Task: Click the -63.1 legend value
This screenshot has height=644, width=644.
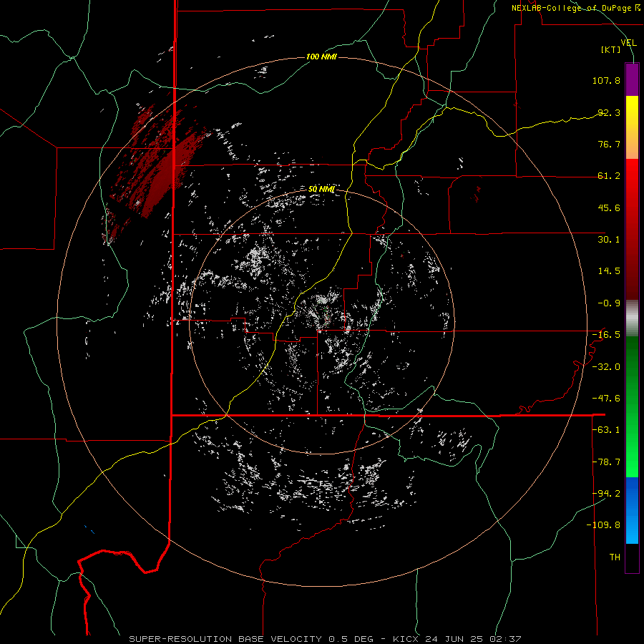Action: (x=606, y=430)
